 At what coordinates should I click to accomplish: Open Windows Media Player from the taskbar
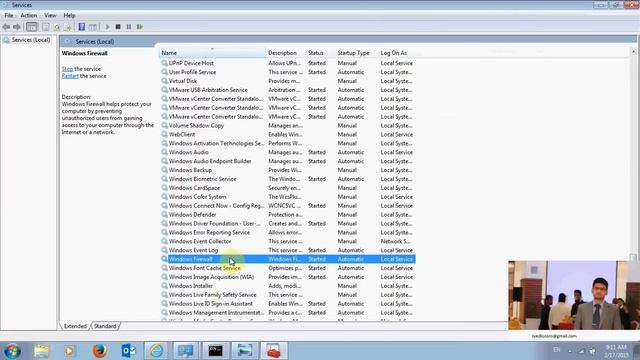69,351
